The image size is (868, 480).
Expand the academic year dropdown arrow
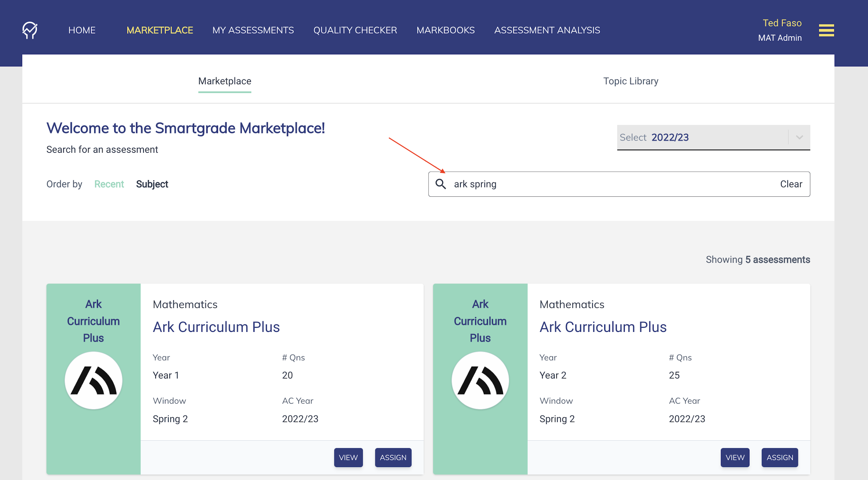point(799,137)
